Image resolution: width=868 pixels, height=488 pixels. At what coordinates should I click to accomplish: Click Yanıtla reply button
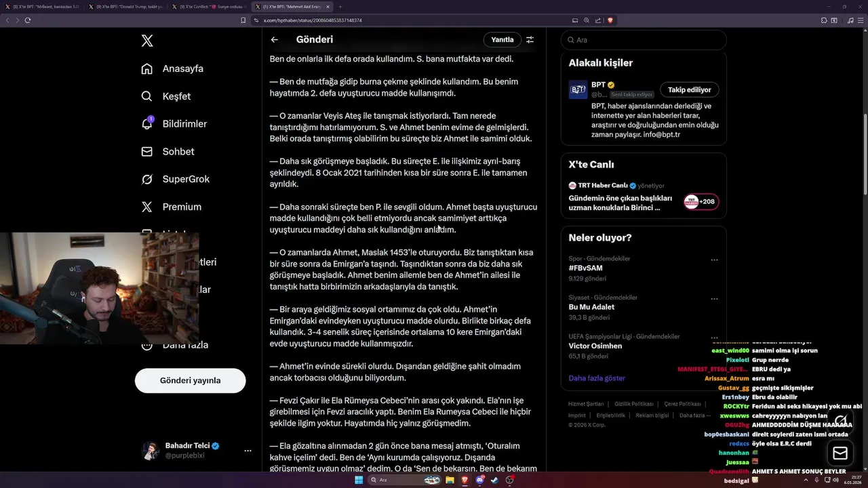pos(502,39)
